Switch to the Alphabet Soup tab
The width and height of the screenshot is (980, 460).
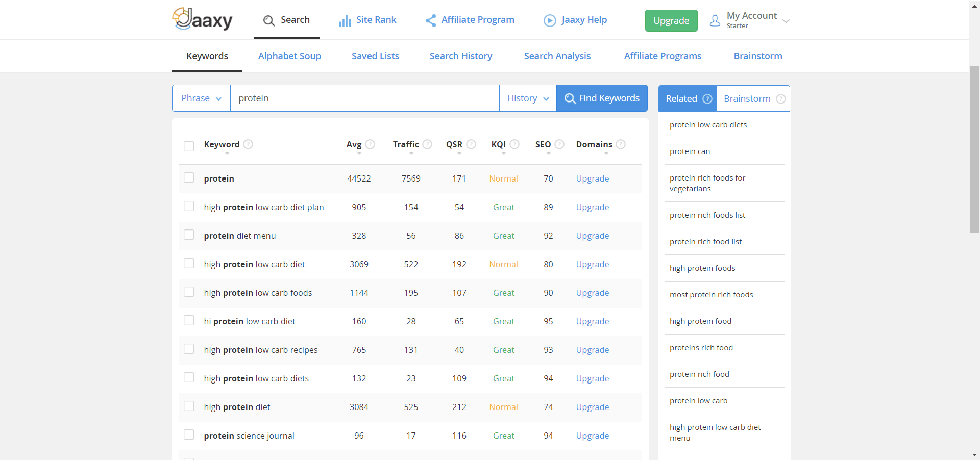(289, 56)
